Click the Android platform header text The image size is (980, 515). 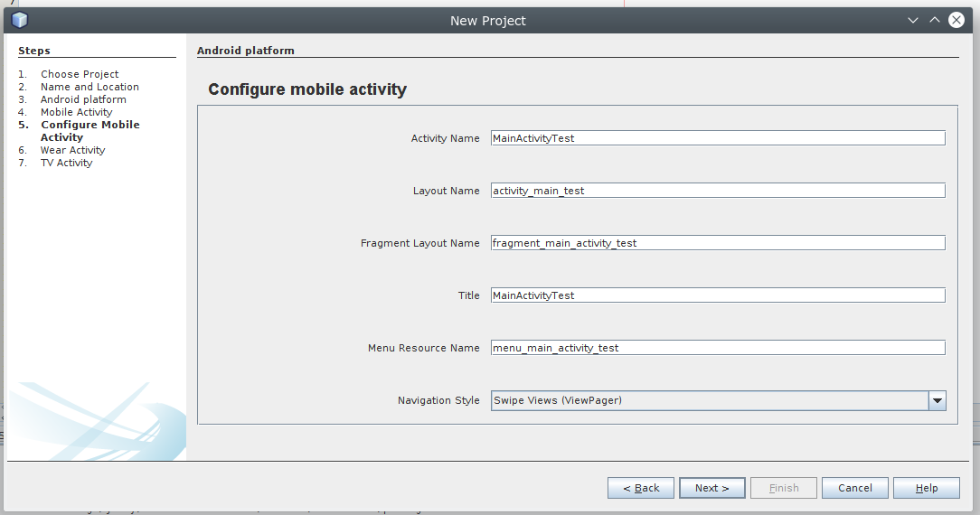(x=246, y=51)
